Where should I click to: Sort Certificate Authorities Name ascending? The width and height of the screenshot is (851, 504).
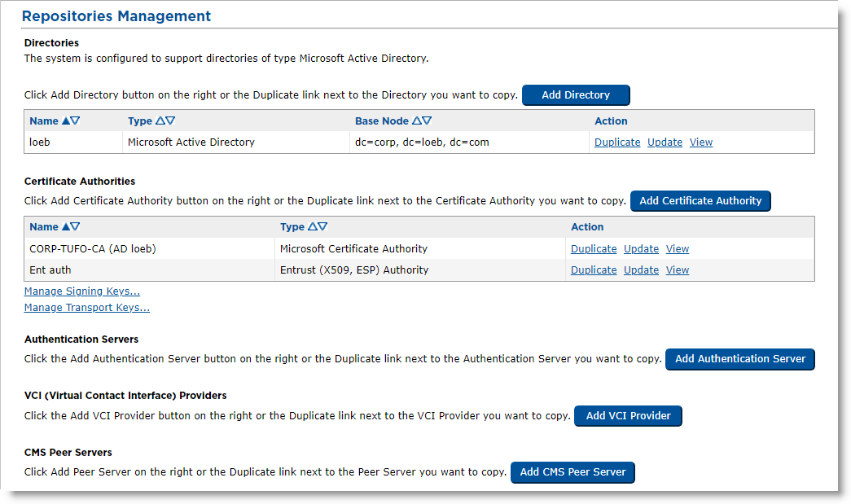(66, 227)
